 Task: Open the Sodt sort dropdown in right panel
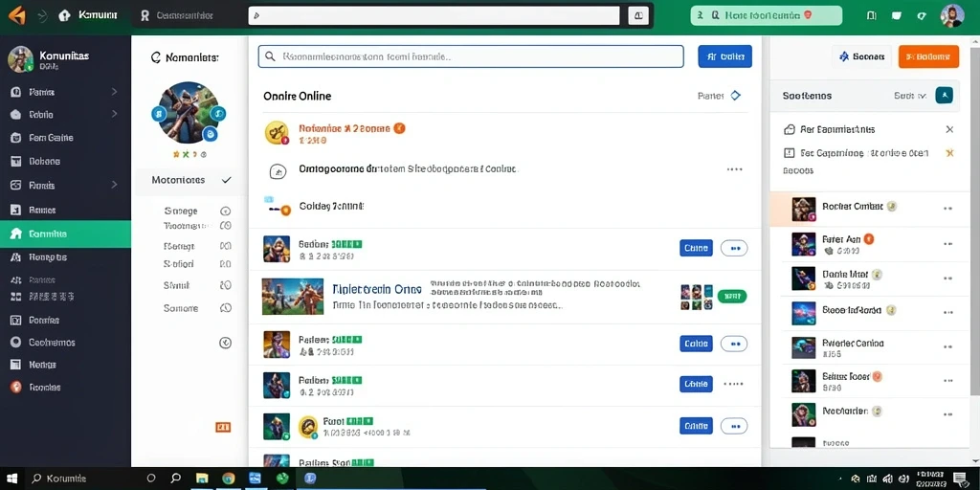[910, 96]
